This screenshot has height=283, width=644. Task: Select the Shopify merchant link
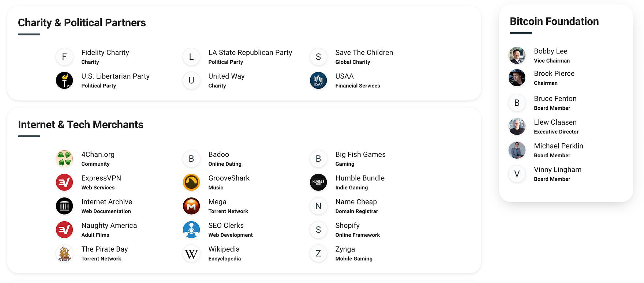click(x=347, y=226)
